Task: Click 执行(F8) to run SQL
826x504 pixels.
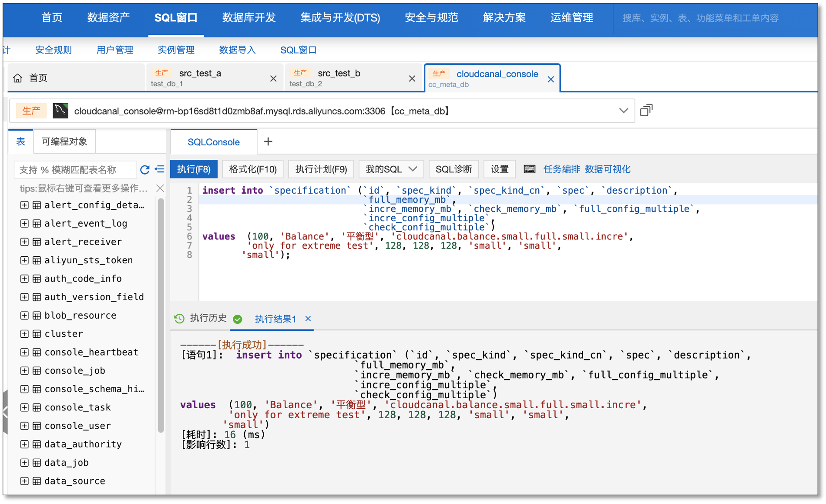Action: coord(194,169)
